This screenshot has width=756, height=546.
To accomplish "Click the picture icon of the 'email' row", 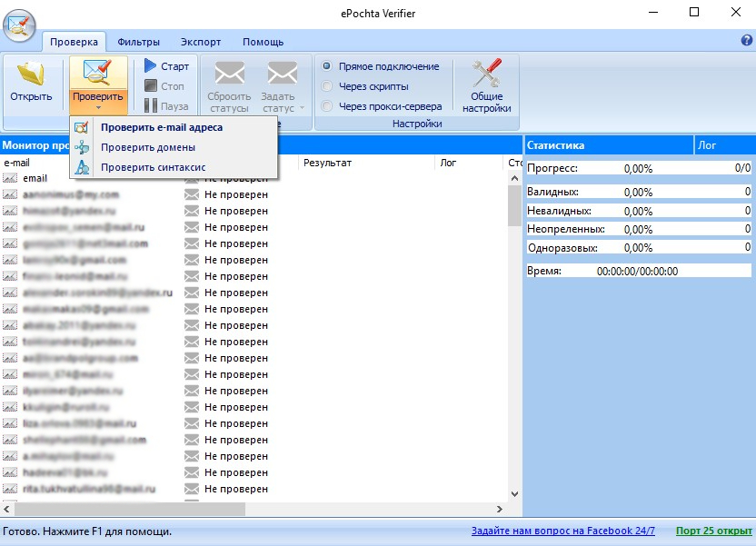I will (10, 178).
